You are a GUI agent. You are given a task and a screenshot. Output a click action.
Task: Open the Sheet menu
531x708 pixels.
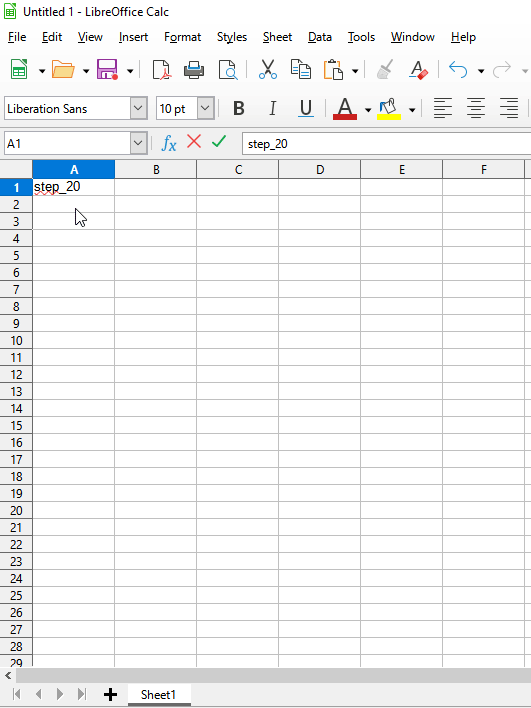277,37
